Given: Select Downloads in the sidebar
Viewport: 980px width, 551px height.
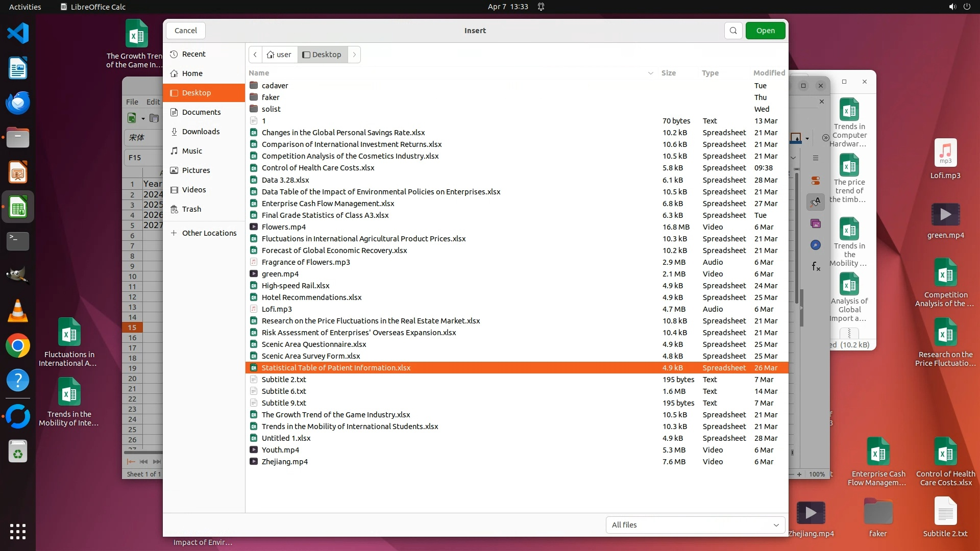Looking at the screenshot, I should pos(201,132).
